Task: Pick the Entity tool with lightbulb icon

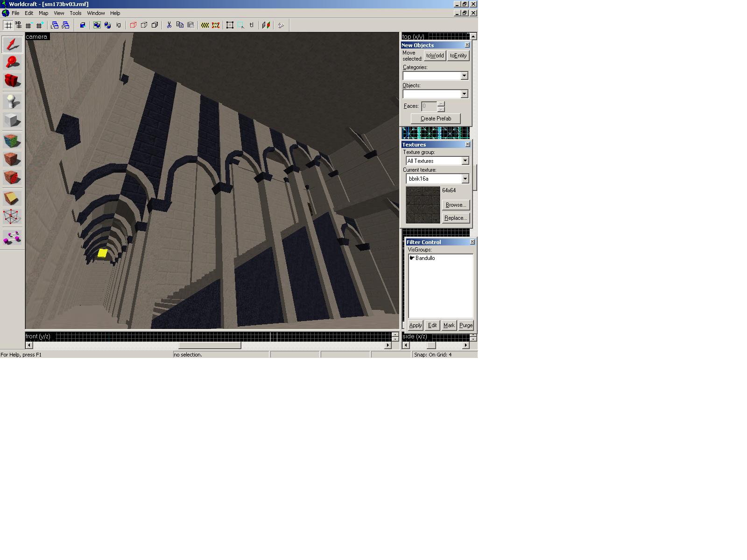Action: click(12, 101)
